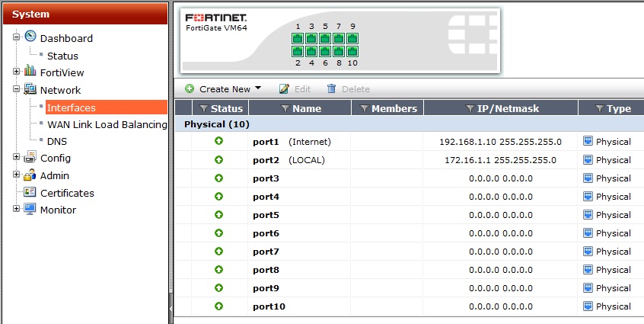The image size is (644, 324).
Task: Click port 10 on FortiGate faceplate
Action: tap(352, 52)
